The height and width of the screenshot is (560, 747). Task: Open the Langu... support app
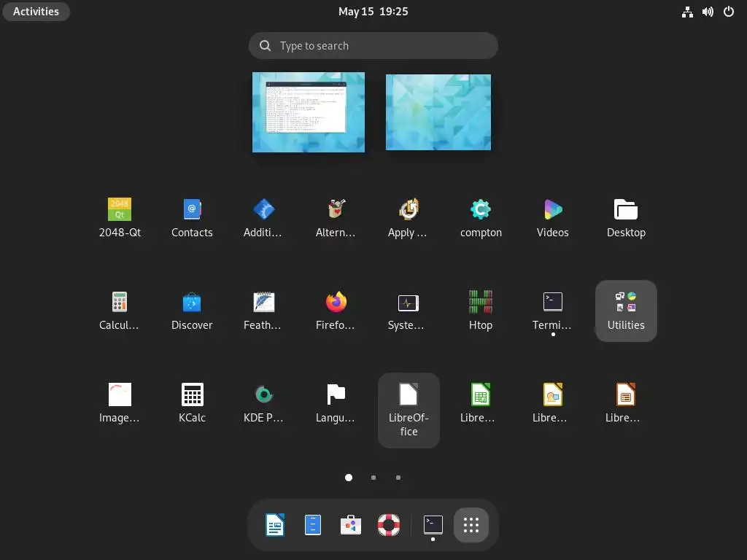coord(336,403)
